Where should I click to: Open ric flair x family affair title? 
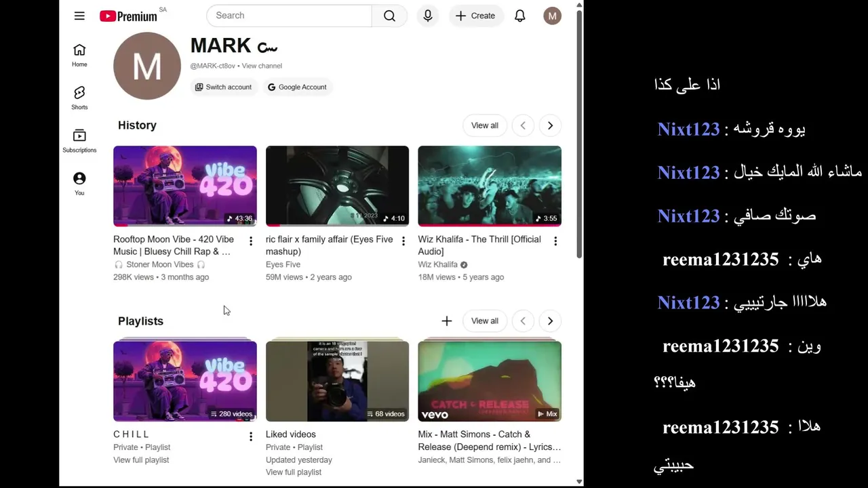(x=330, y=245)
